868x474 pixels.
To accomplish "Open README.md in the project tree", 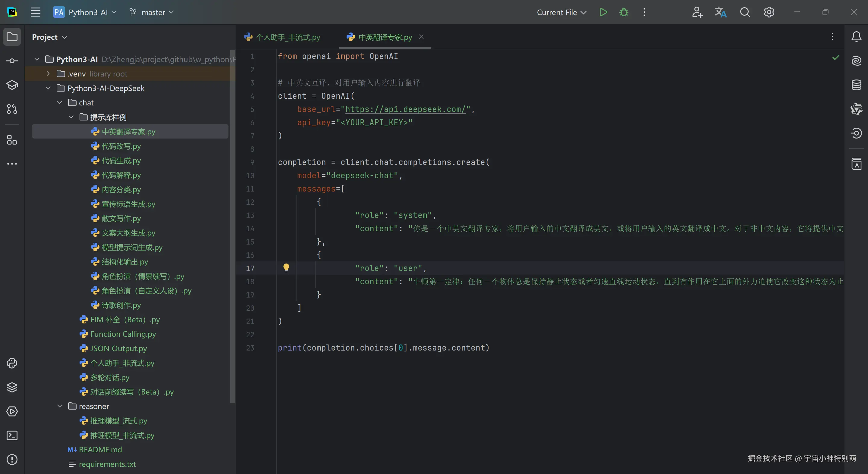I will pyautogui.click(x=100, y=450).
